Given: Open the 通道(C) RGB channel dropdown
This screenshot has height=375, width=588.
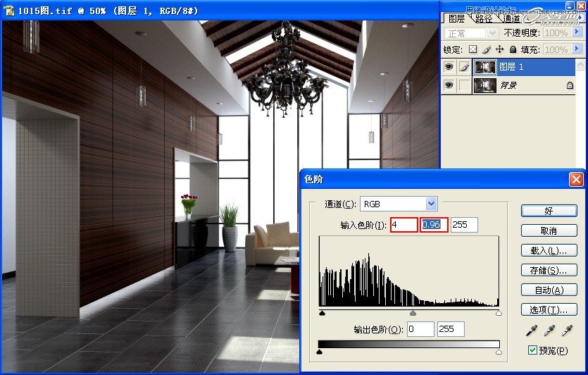Looking at the screenshot, I should (x=431, y=204).
